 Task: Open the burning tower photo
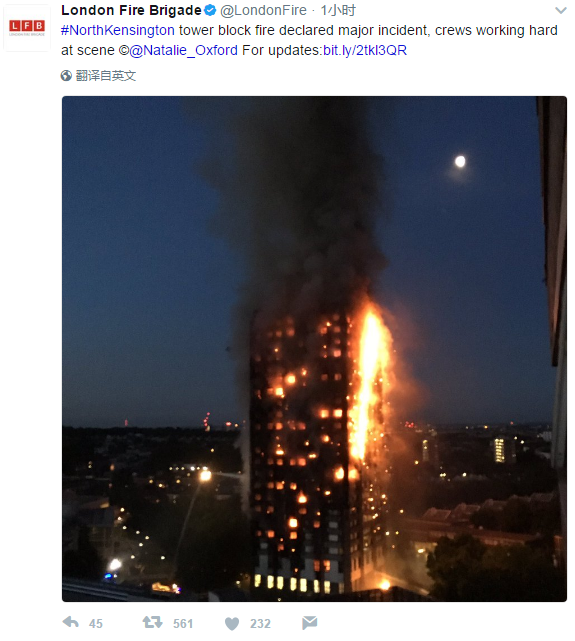(x=314, y=349)
